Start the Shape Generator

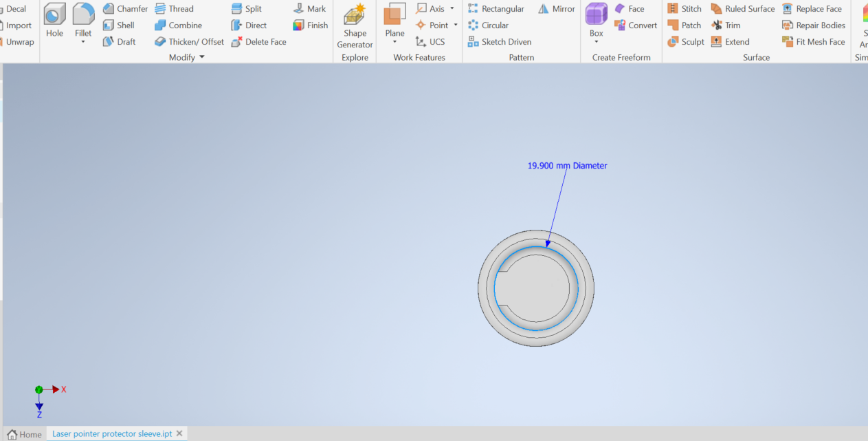click(x=355, y=26)
